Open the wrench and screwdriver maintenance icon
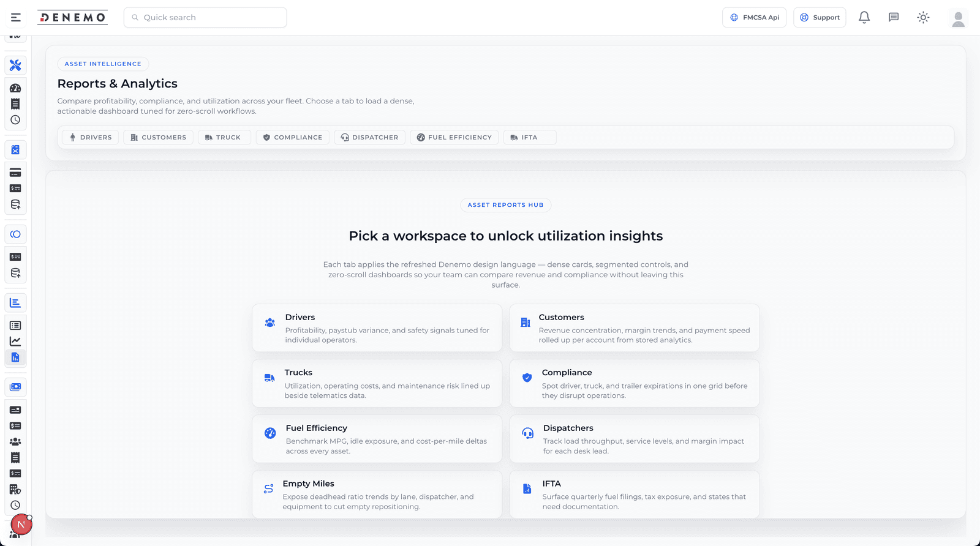 pos(15,65)
